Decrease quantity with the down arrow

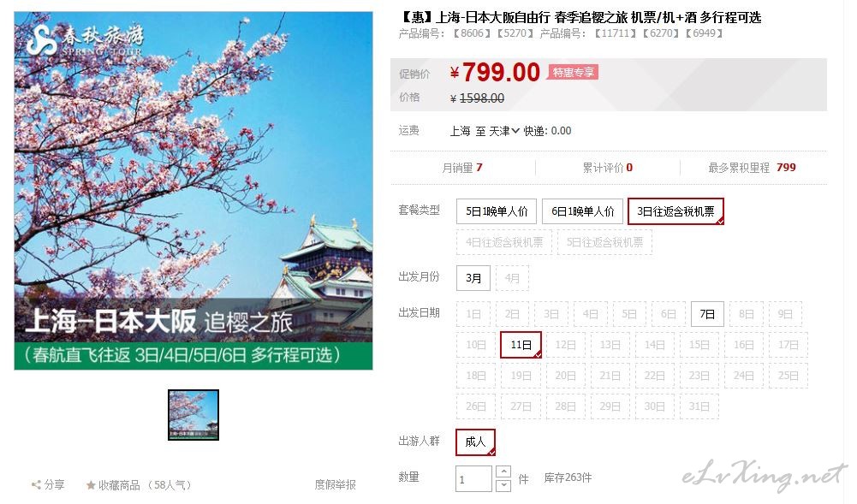[503, 485]
